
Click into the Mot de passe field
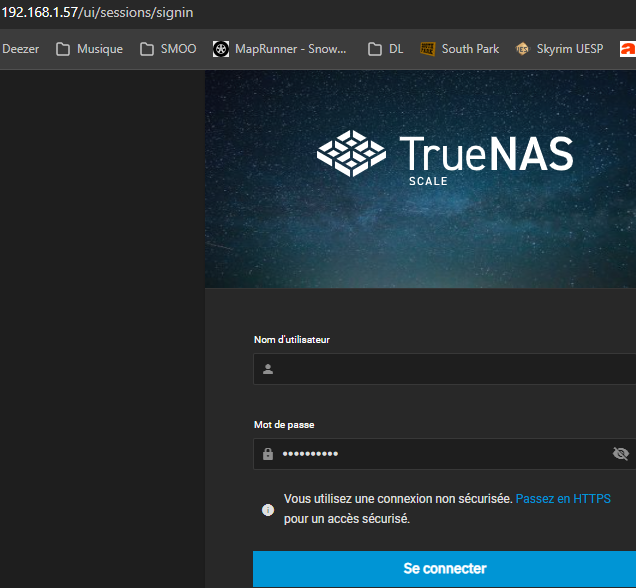pos(440,454)
